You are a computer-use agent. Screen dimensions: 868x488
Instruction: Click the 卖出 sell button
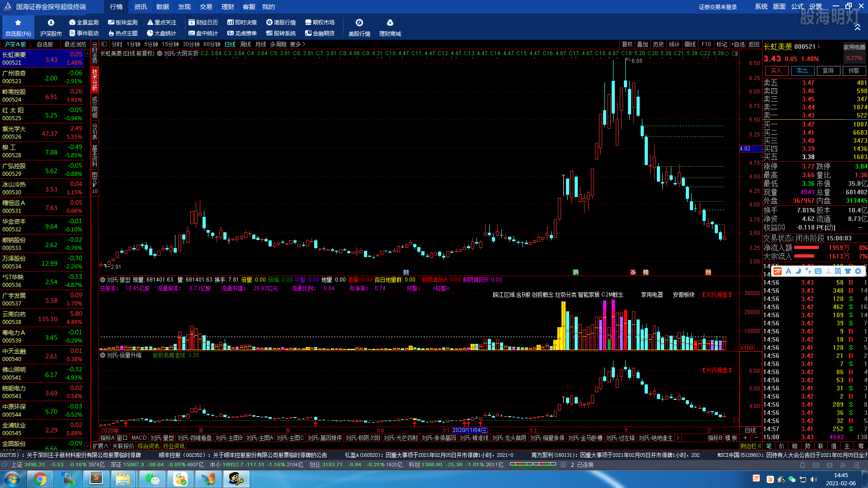click(802, 71)
